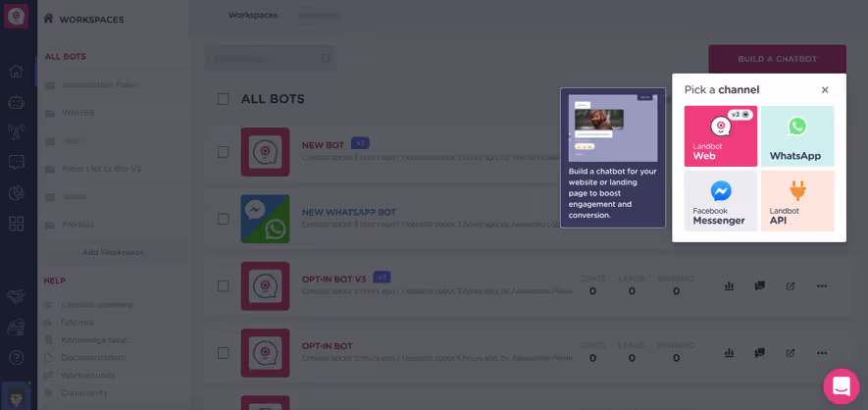Click the OPT-IN BOT thumbnail image

coord(265,352)
